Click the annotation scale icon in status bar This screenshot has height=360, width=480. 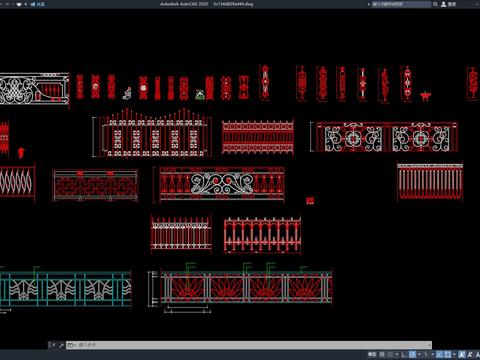tap(477, 354)
